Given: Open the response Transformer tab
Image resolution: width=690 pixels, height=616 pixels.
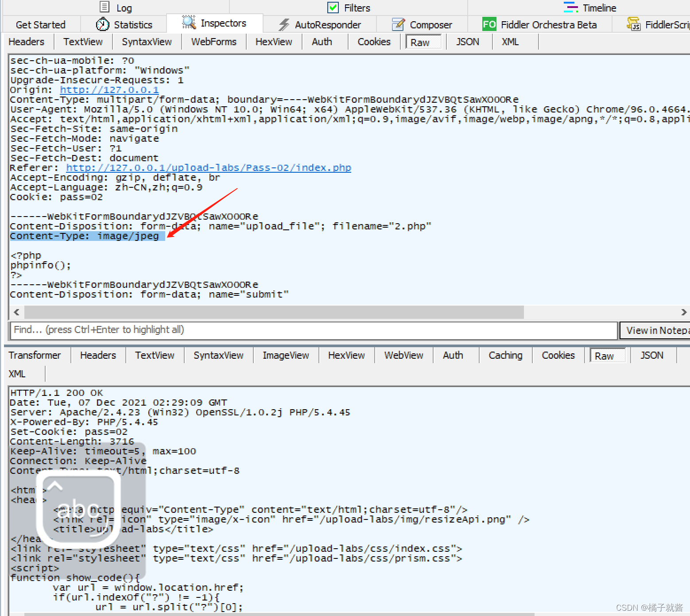Looking at the screenshot, I should 35,355.
